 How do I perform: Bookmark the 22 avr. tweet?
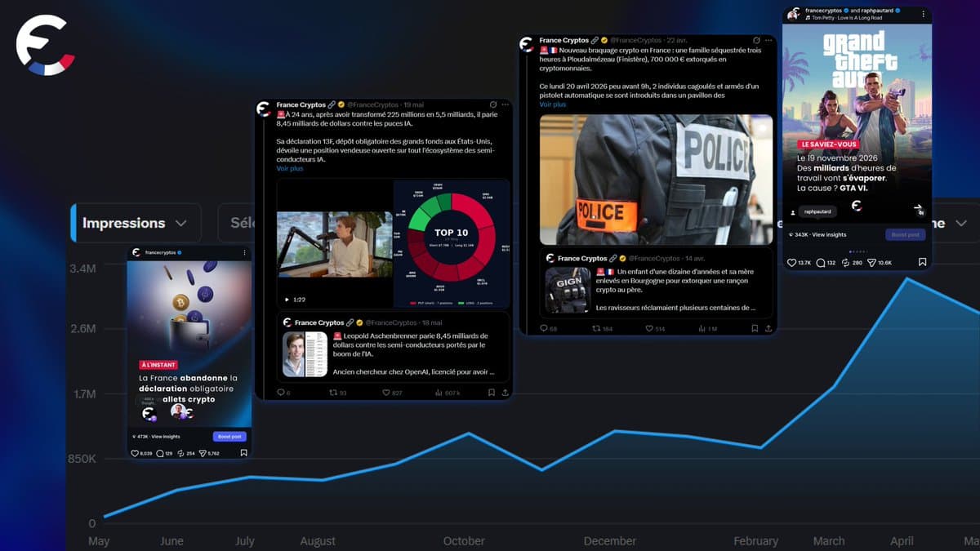pos(755,328)
